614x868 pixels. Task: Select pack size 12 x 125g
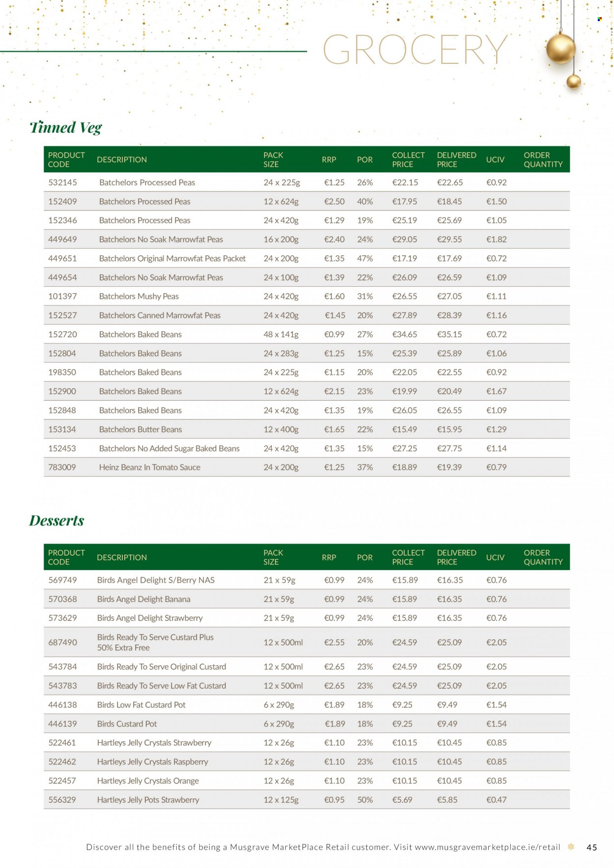pyautogui.click(x=281, y=800)
